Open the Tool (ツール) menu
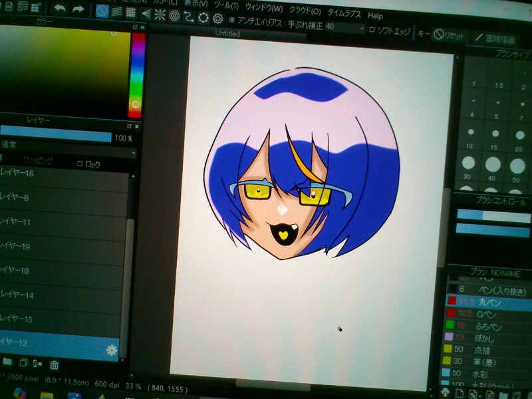Viewport: 532px width, 399px height. [226, 5]
